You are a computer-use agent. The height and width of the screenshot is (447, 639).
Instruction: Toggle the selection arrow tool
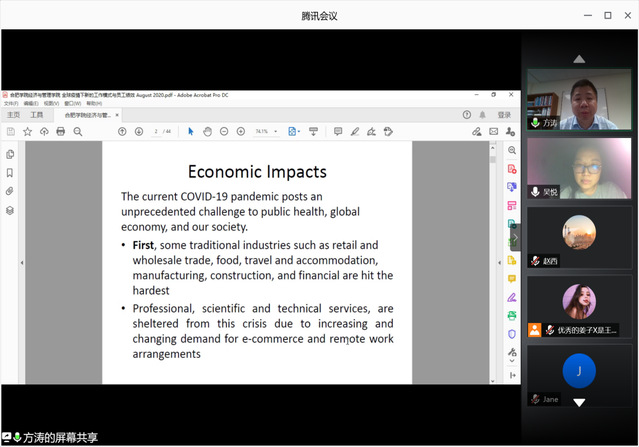(x=190, y=131)
